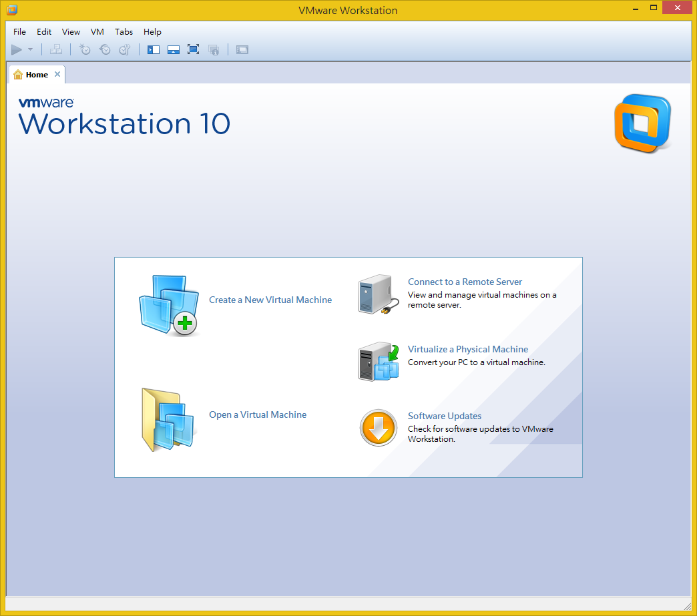The width and height of the screenshot is (697, 616).
Task: Click the remote server computer icon
Action: click(379, 295)
